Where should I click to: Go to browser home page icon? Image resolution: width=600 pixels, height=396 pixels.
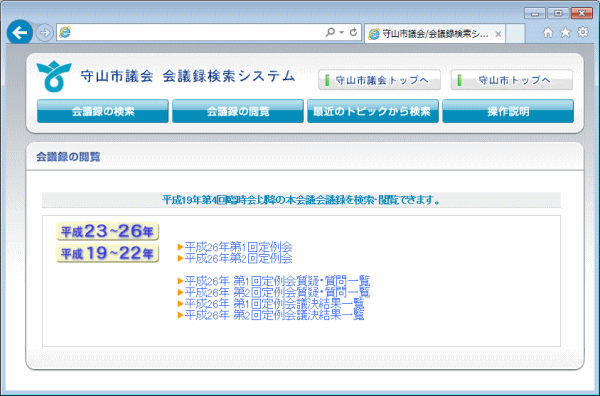(548, 33)
